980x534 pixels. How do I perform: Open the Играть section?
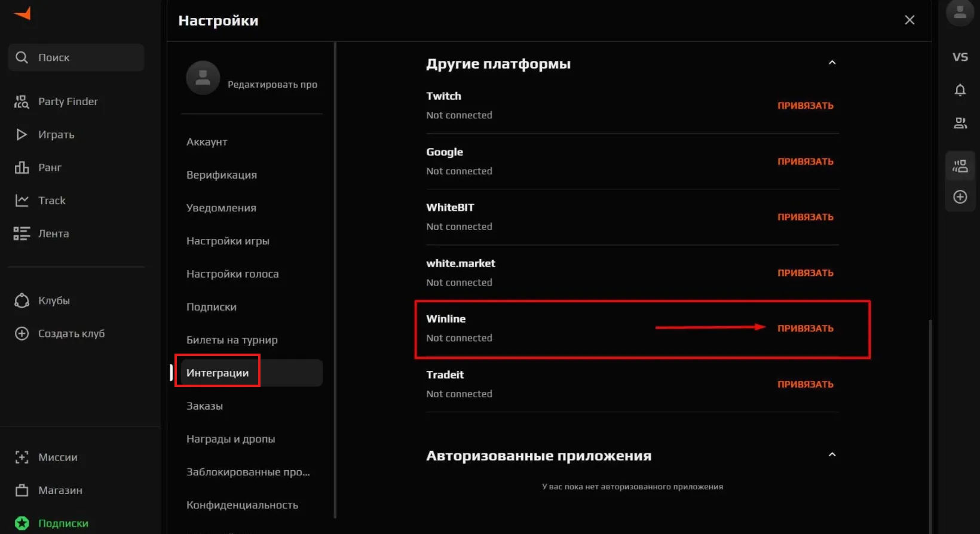tap(56, 134)
